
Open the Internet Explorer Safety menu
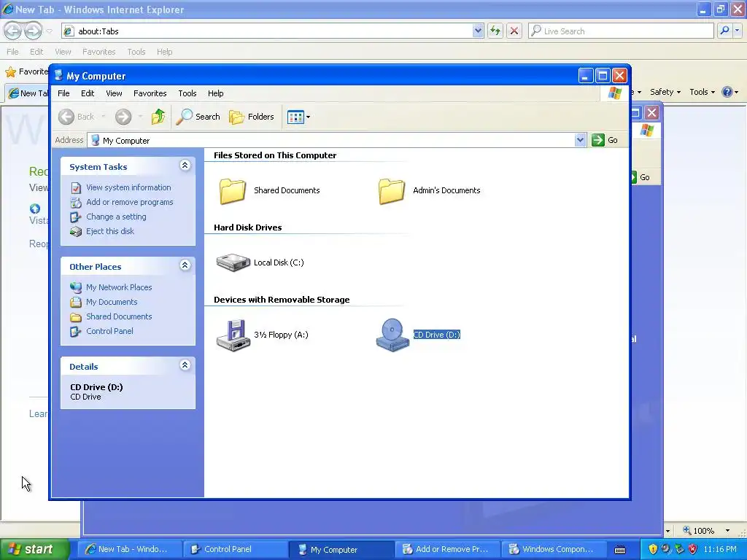[x=665, y=92]
